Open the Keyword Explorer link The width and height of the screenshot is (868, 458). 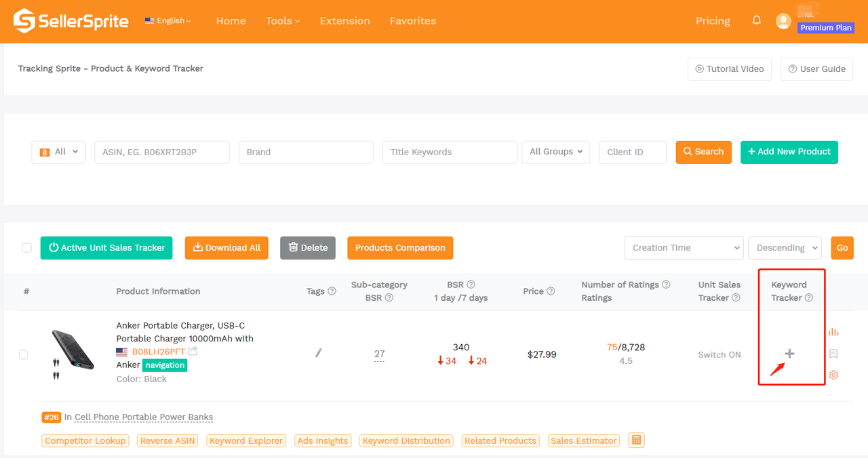tap(246, 441)
